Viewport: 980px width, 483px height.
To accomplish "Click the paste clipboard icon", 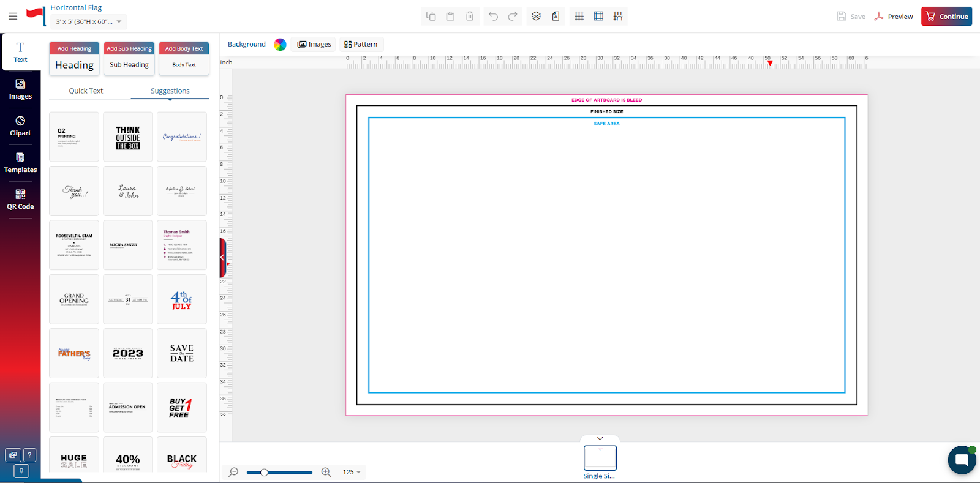I will click(x=450, y=17).
